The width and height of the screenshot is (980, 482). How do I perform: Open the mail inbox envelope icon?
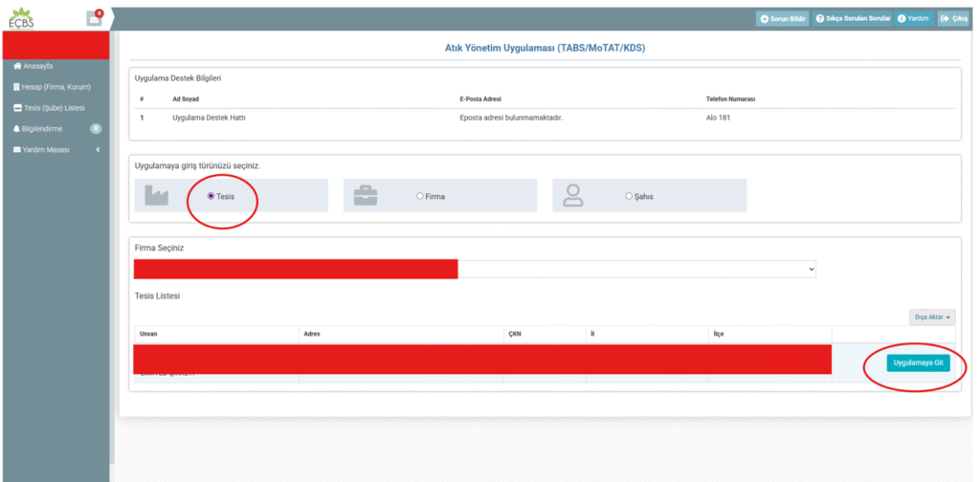[x=93, y=18]
